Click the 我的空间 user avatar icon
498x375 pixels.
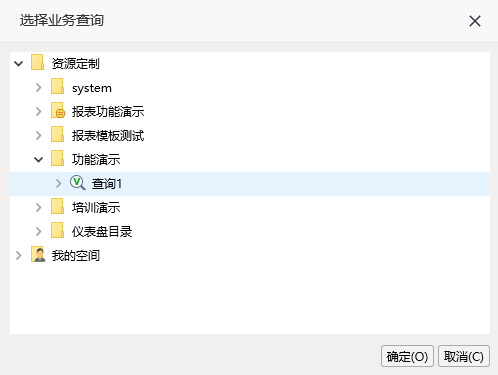38,255
